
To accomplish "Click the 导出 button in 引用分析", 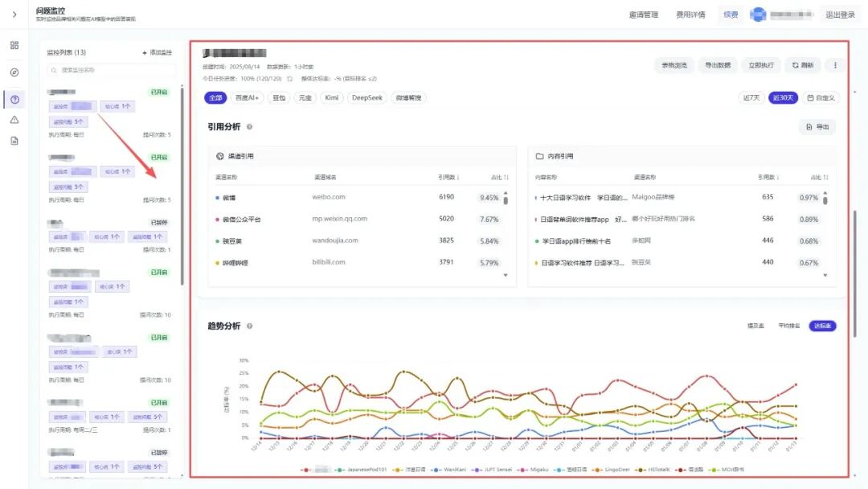I will click(817, 127).
